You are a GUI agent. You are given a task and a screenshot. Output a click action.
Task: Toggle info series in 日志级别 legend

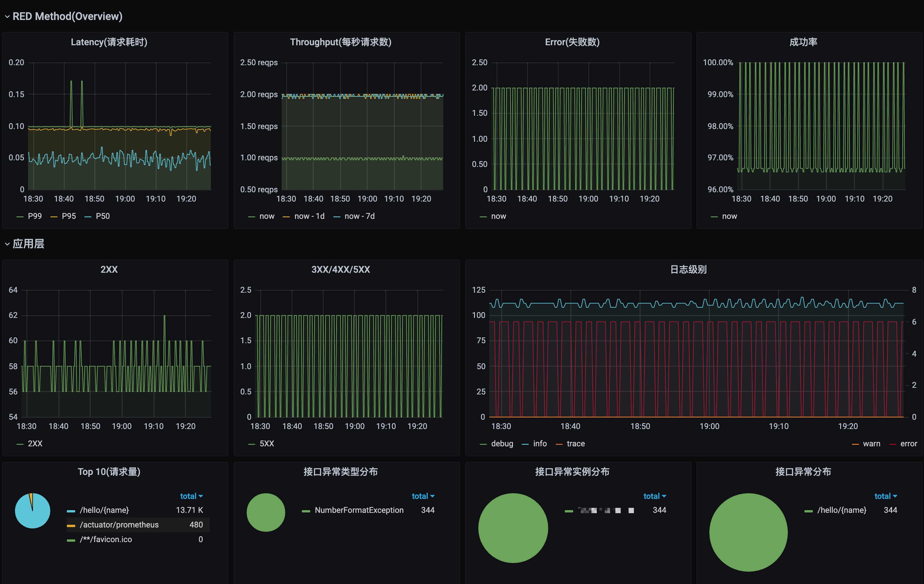(x=540, y=444)
